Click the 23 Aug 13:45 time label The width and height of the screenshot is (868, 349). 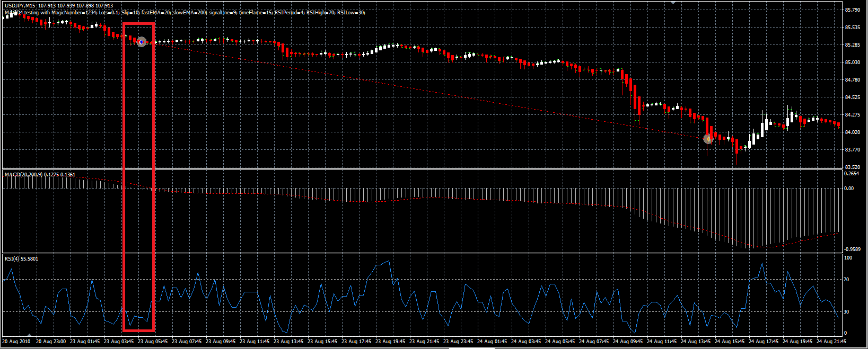coord(288,342)
